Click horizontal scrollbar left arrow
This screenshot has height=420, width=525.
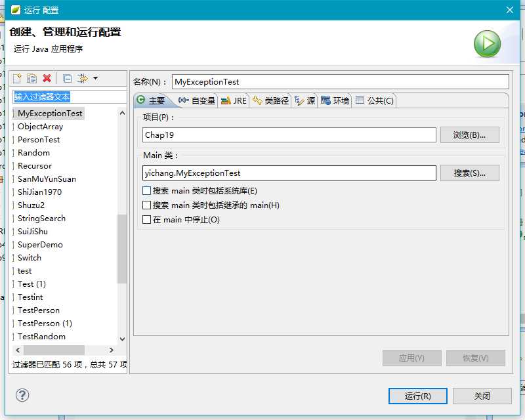tap(18, 350)
